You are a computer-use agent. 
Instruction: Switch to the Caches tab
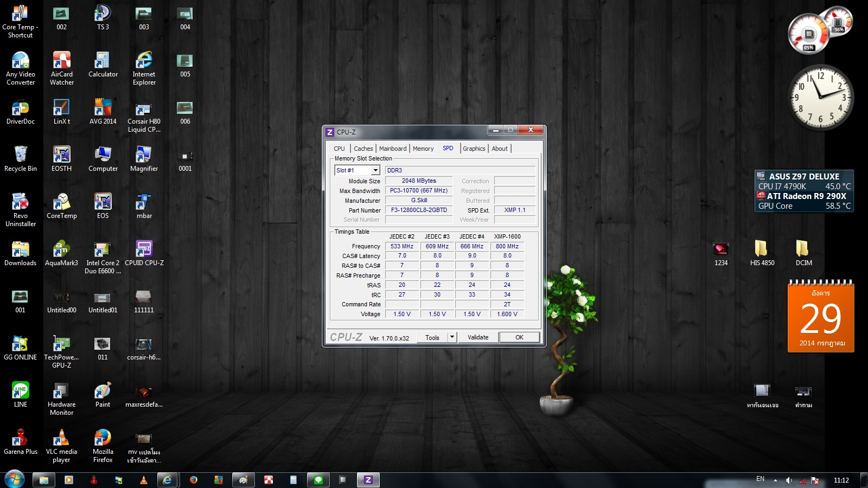pos(363,149)
